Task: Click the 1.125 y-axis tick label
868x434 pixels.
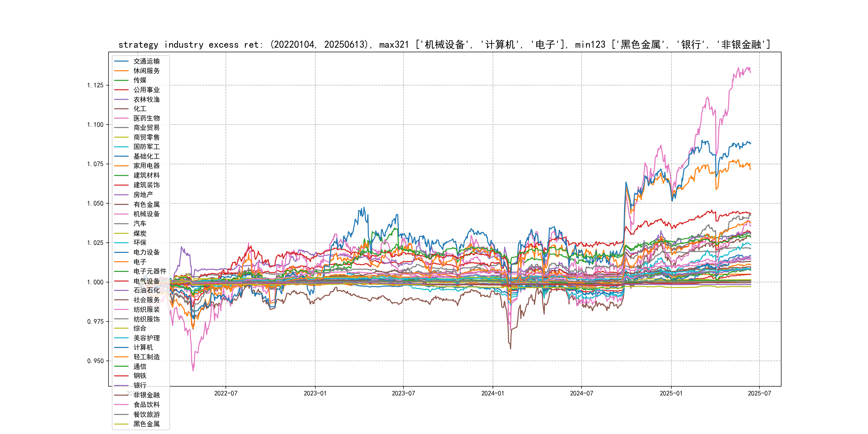Action: (95, 85)
